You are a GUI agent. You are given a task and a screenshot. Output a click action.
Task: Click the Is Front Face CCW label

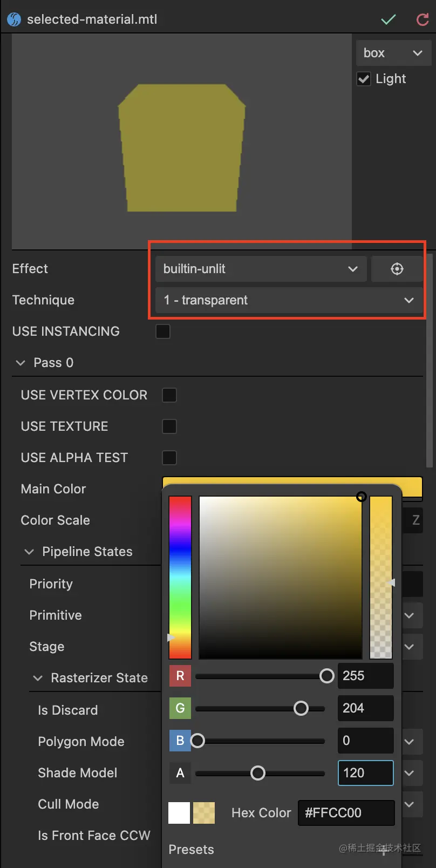94,836
